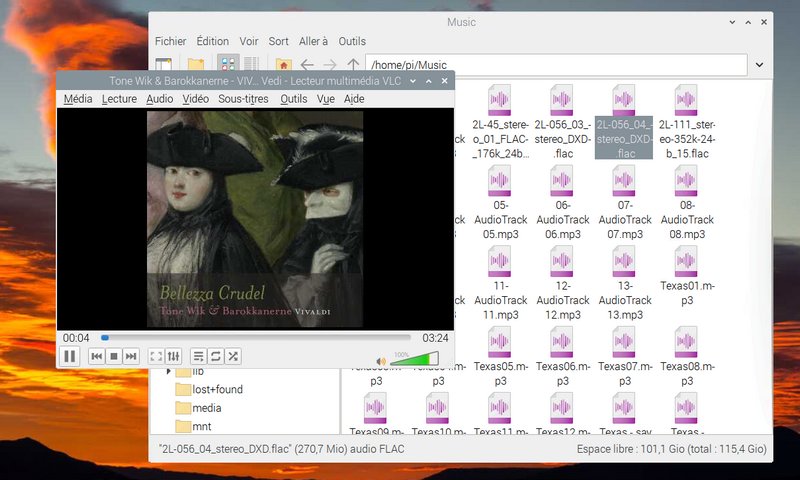Select Texas08.mp3 file
This screenshot has width=800, height=480.
pyautogui.click(x=687, y=357)
